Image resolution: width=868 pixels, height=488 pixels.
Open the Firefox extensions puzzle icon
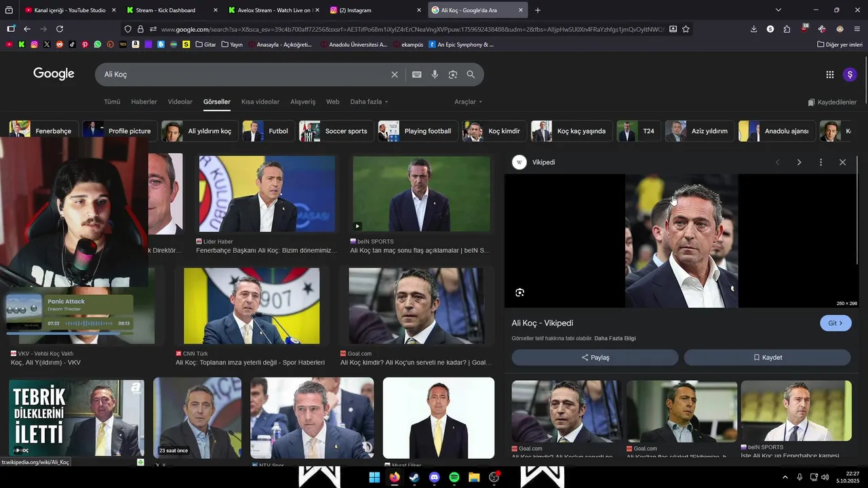[787, 29]
